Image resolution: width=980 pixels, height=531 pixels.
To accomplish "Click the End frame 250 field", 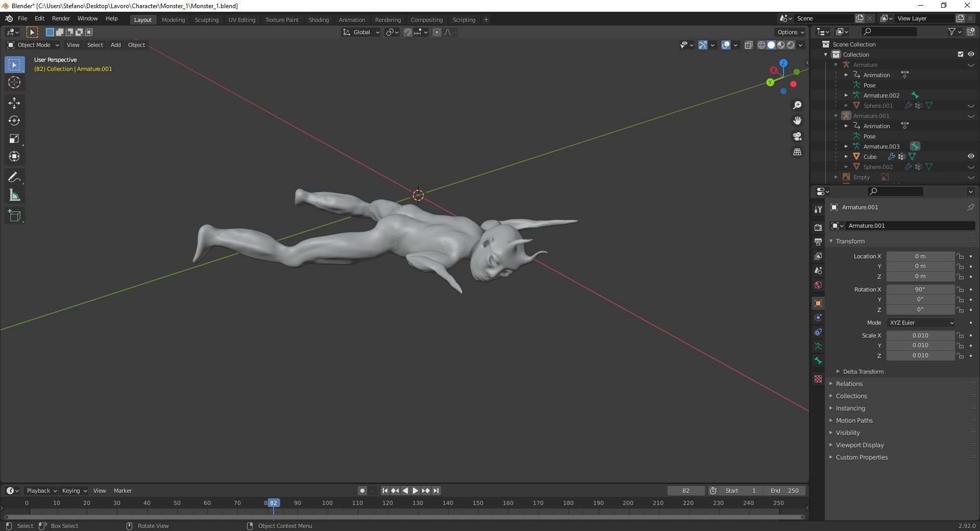I will (x=785, y=491).
